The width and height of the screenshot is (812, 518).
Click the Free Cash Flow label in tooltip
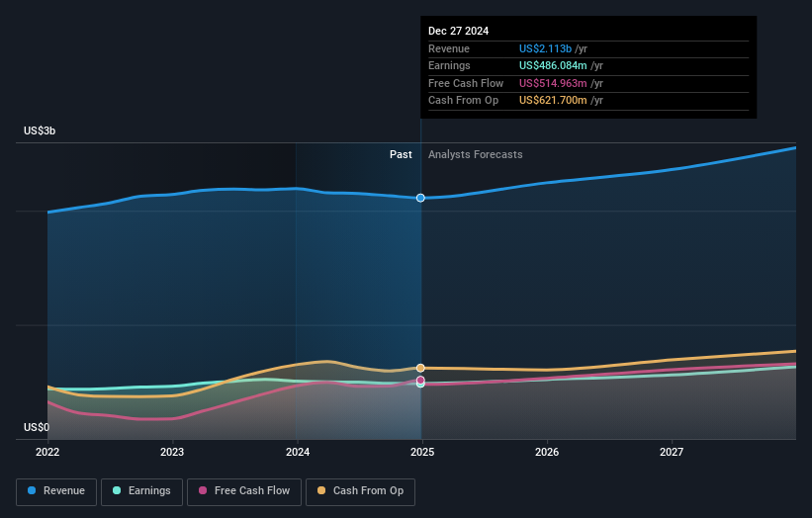click(x=466, y=83)
